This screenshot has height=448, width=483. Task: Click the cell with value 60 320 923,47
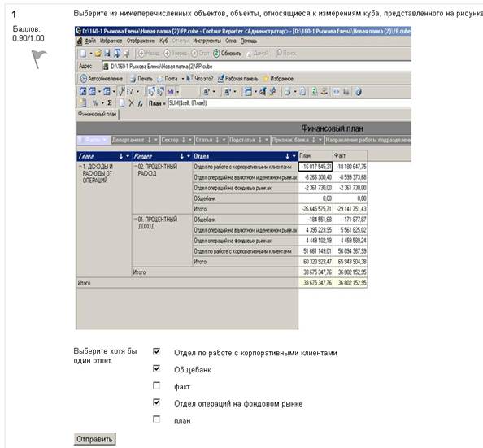pos(315,262)
